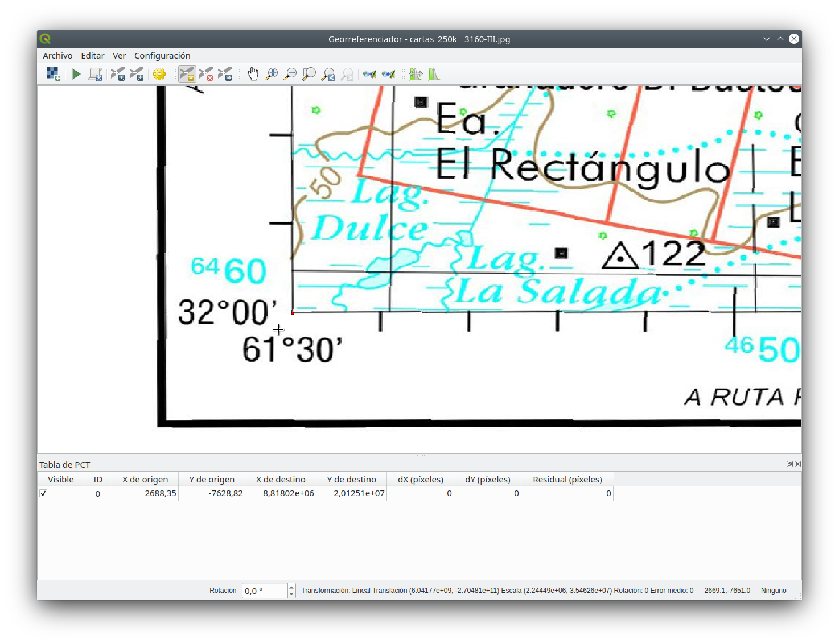This screenshot has height=644, width=839.
Task: Open the Editar menu
Action: pos(92,56)
